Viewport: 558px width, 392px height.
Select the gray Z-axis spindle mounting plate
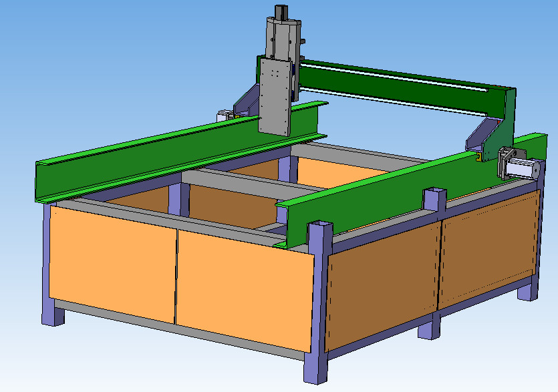pos(275,97)
